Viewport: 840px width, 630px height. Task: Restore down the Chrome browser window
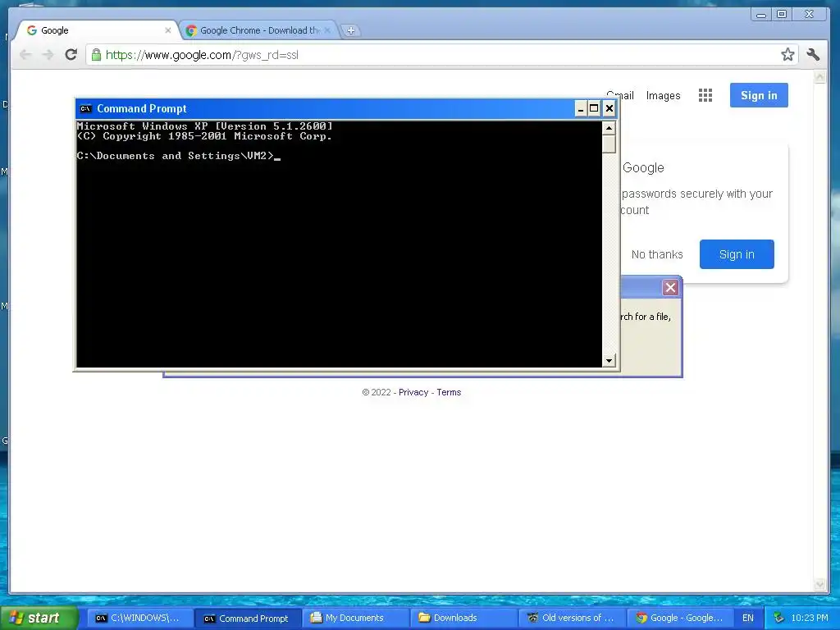[x=782, y=15]
